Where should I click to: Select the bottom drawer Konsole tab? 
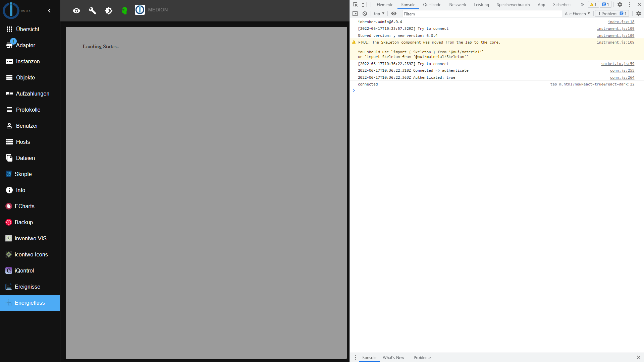369,358
